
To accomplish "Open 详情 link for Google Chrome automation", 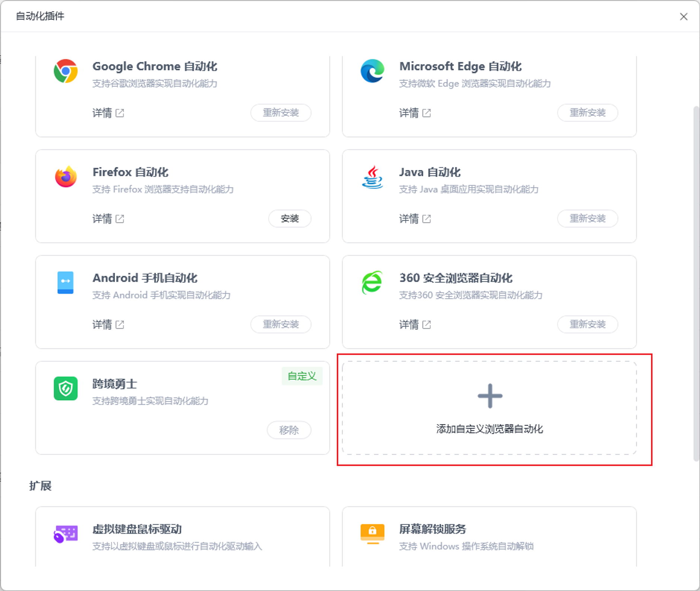I will [x=102, y=113].
